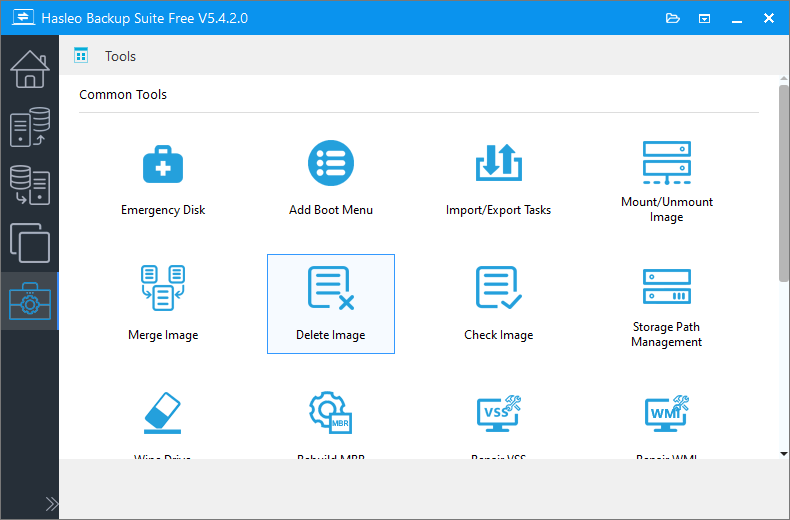Open the Rebuild MBR gear tool
This screenshot has width=790, height=520.
coord(331,412)
